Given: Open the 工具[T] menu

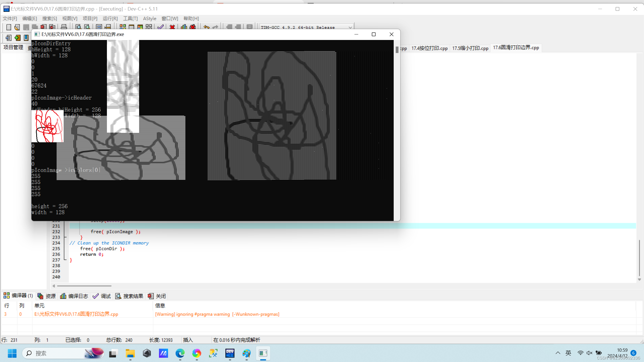Looking at the screenshot, I should point(130,18).
